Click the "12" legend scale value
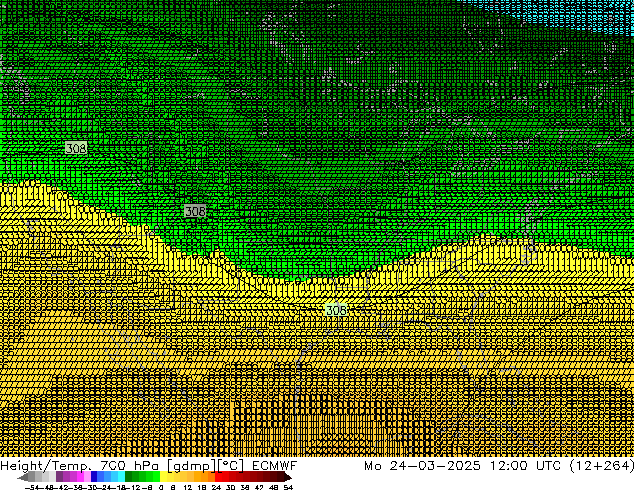The height and width of the screenshot is (490, 634). [x=187, y=487]
